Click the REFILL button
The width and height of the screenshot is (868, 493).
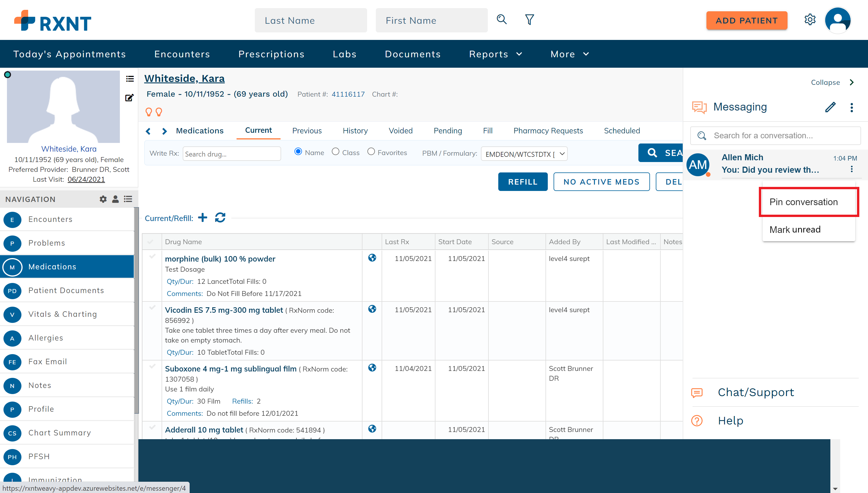click(523, 182)
